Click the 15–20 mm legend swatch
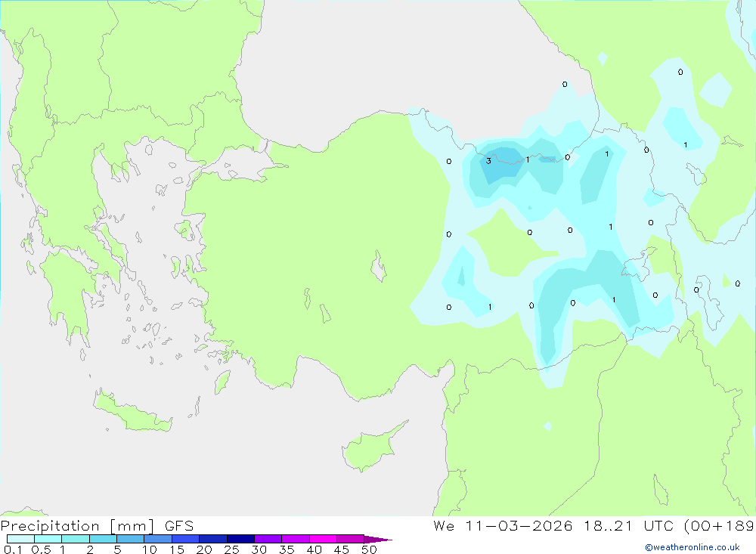 tap(186, 539)
